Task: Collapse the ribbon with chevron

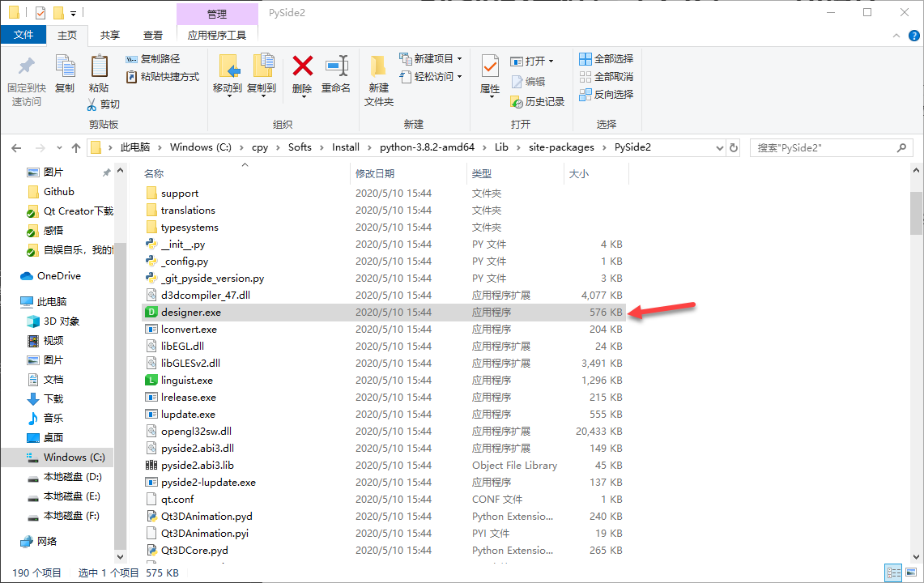Action: [896, 36]
